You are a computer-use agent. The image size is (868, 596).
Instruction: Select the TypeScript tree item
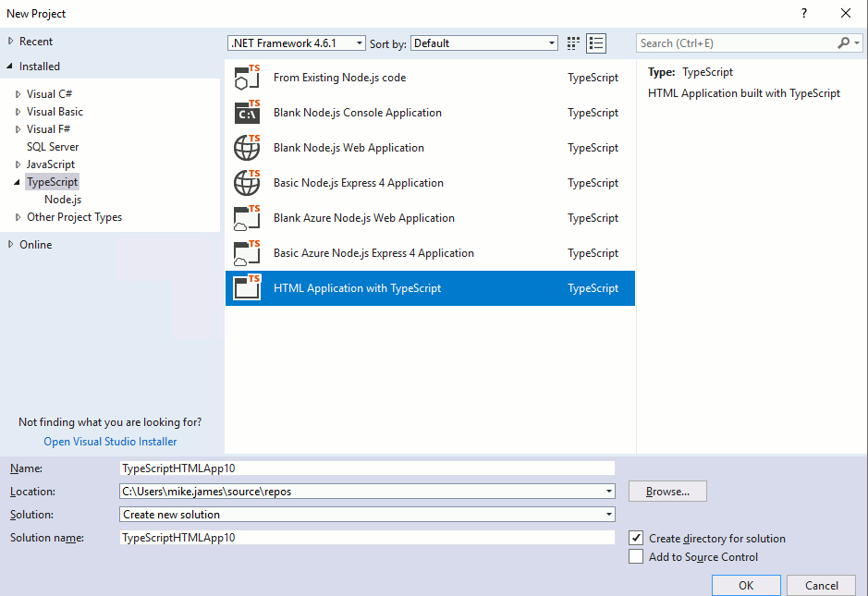52,182
